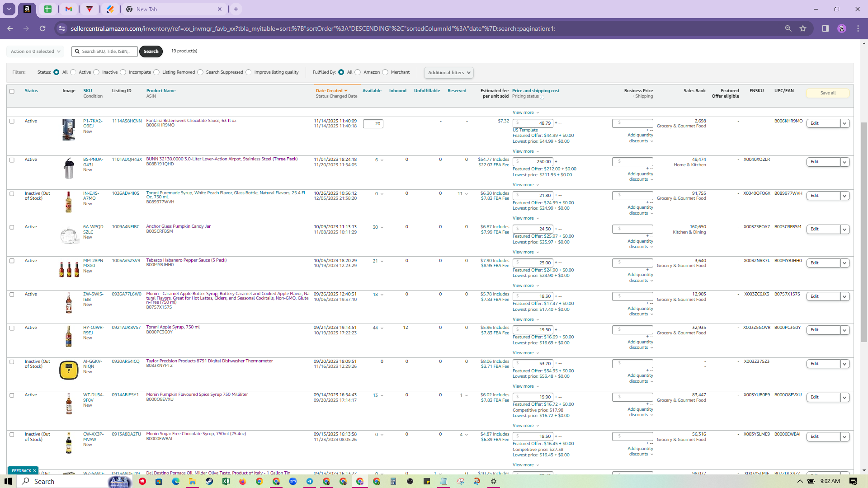Click the Search button
The width and height of the screenshot is (868, 488).
point(151,52)
